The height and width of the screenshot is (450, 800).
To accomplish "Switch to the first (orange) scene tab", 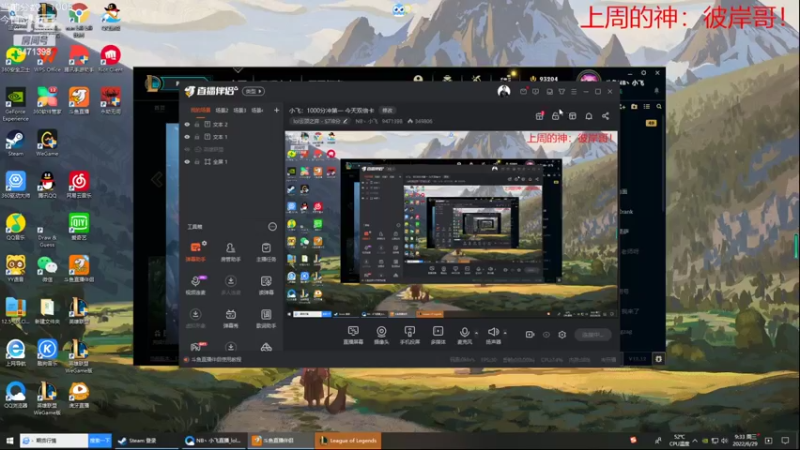I will pyautogui.click(x=201, y=110).
